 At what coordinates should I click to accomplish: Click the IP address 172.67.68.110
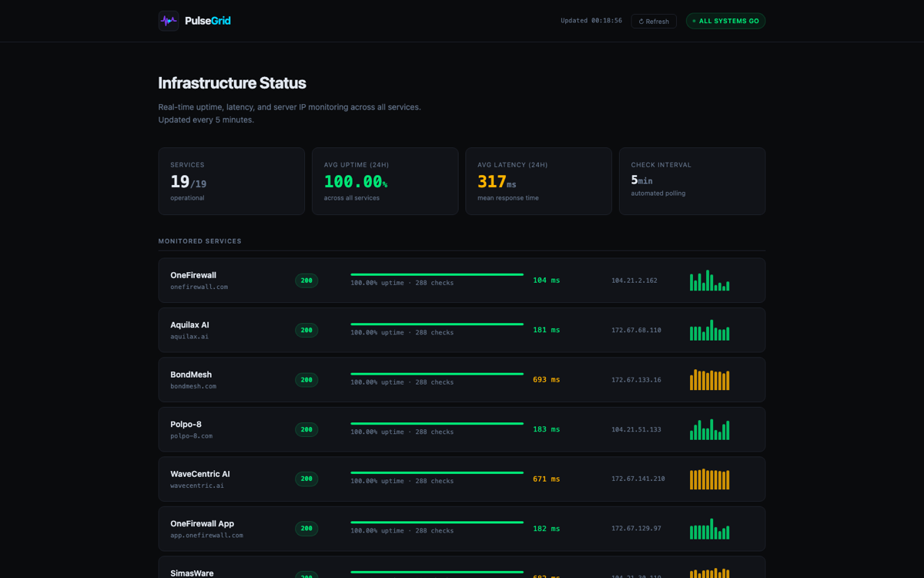click(x=636, y=330)
